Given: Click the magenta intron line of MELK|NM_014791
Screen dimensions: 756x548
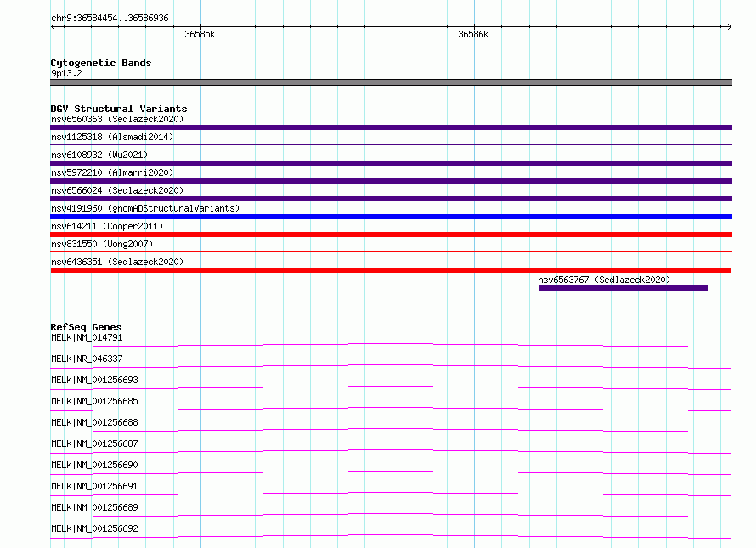Looking at the screenshot, I should click(x=391, y=346).
